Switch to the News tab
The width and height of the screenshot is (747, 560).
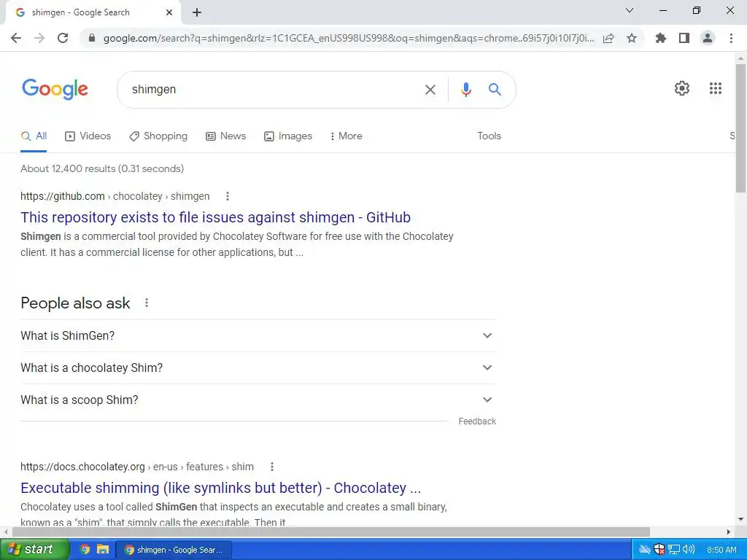(x=226, y=136)
